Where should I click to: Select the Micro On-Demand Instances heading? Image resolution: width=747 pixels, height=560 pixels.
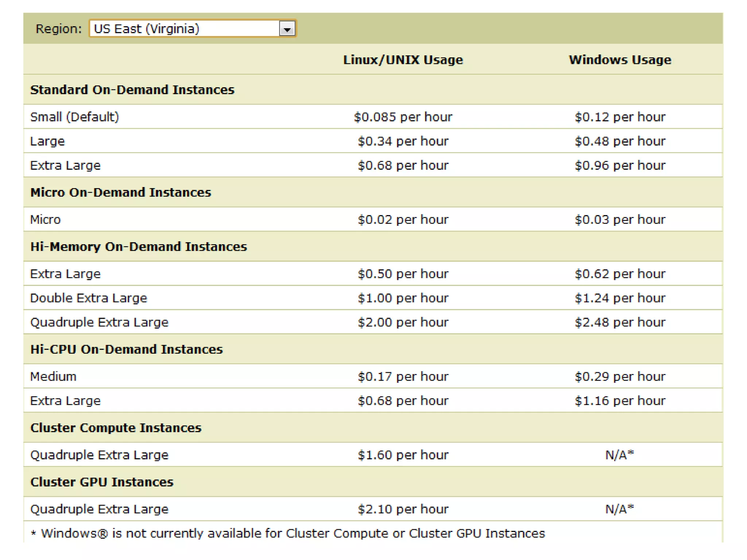tap(121, 192)
